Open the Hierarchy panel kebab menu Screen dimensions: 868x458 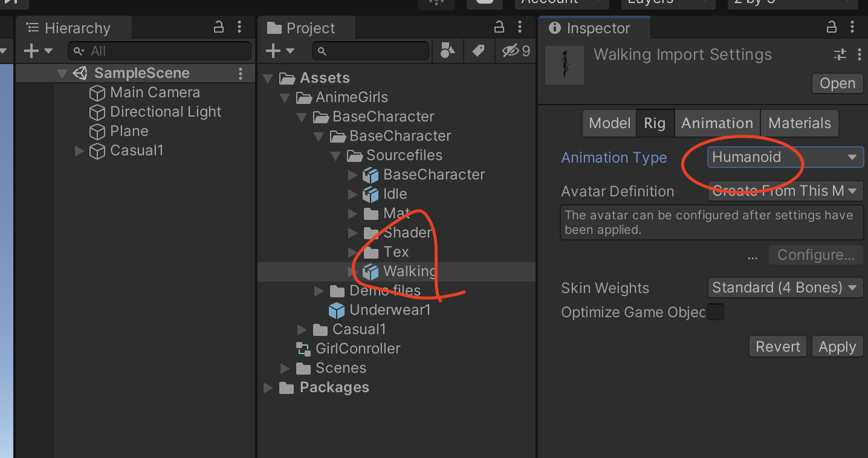tap(240, 27)
